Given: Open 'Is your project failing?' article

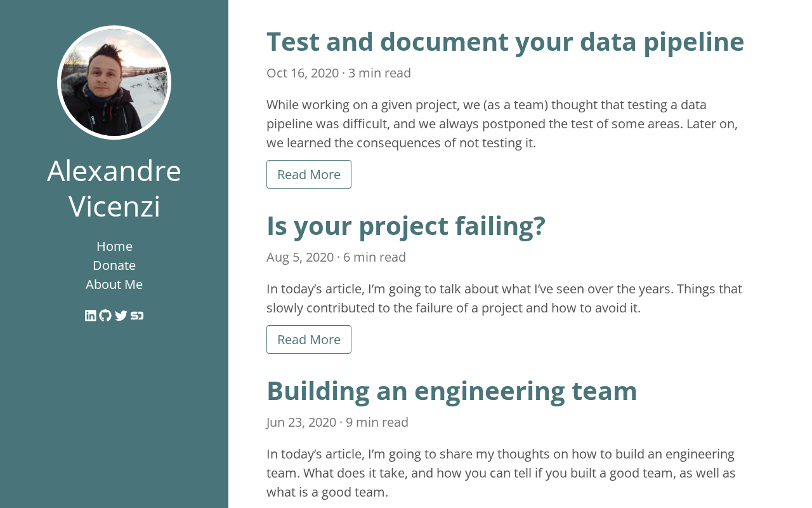Looking at the screenshot, I should (x=406, y=225).
